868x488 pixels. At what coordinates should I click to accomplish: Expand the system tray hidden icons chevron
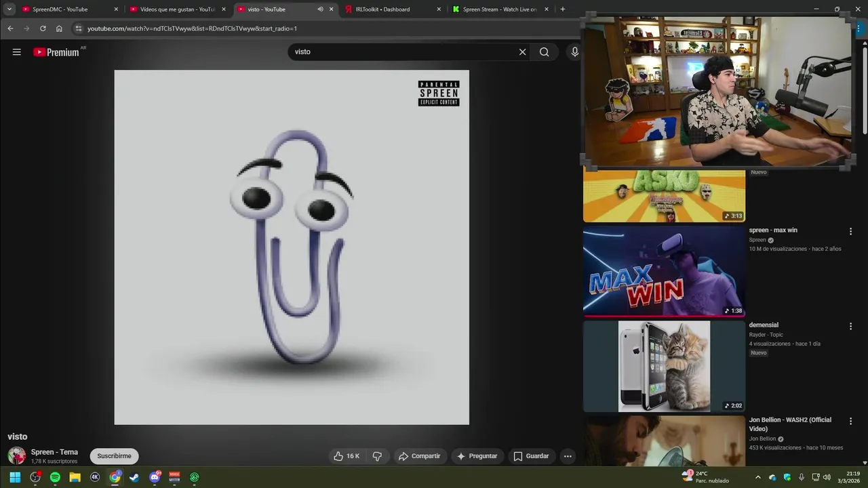[757, 477]
